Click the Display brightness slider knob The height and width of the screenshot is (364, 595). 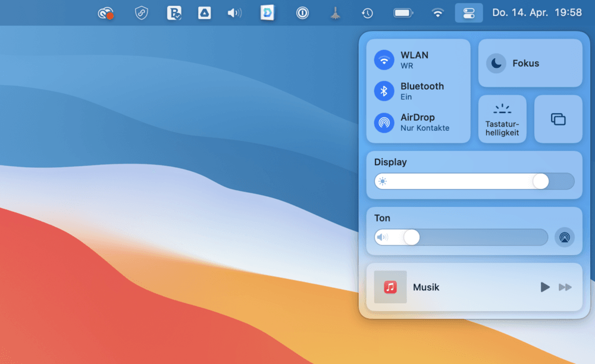540,181
